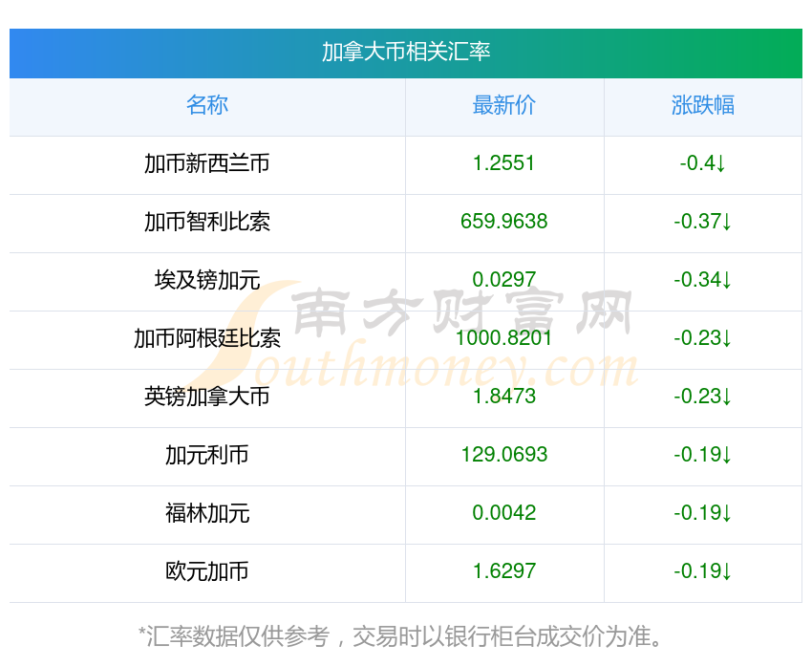Select the 埃及镑加元 row name
The height and width of the screenshot is (666, 812).
coord(207,280)
